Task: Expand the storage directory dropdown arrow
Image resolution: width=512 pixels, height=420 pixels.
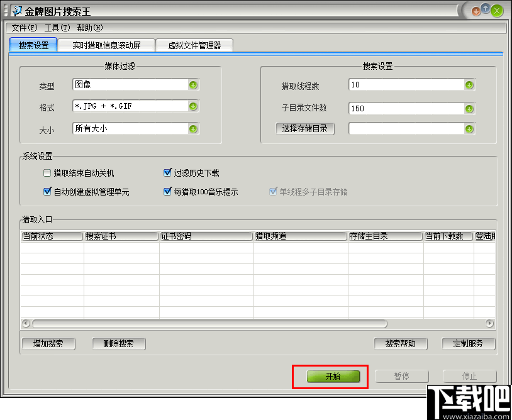Action: (469, 130)
